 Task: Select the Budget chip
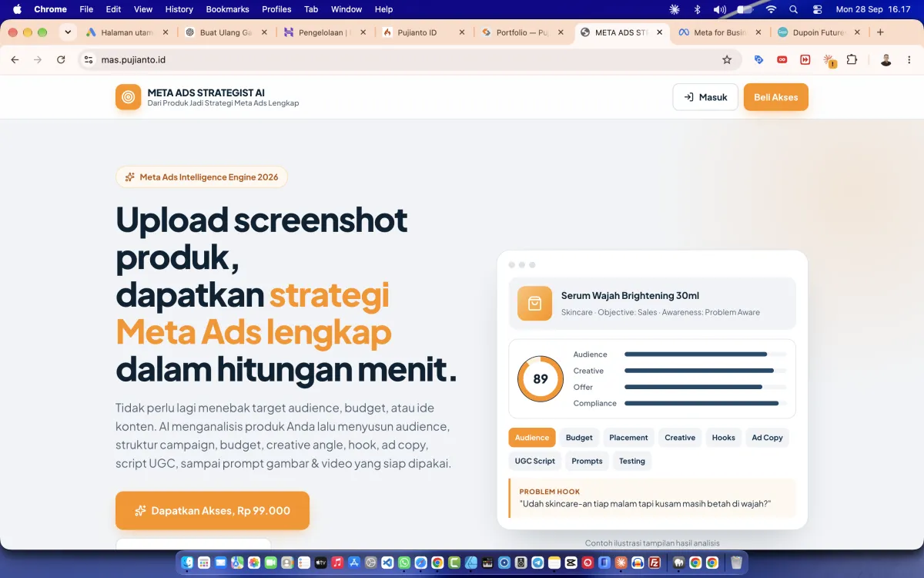(x=579, y=438)
